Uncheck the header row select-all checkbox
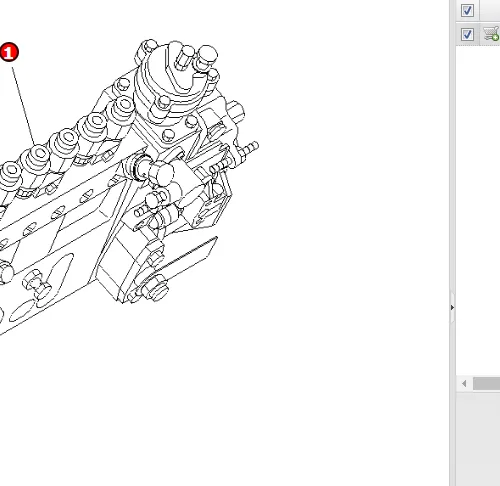Viewport: 500px width, 486px height. (x=467, y=10)
